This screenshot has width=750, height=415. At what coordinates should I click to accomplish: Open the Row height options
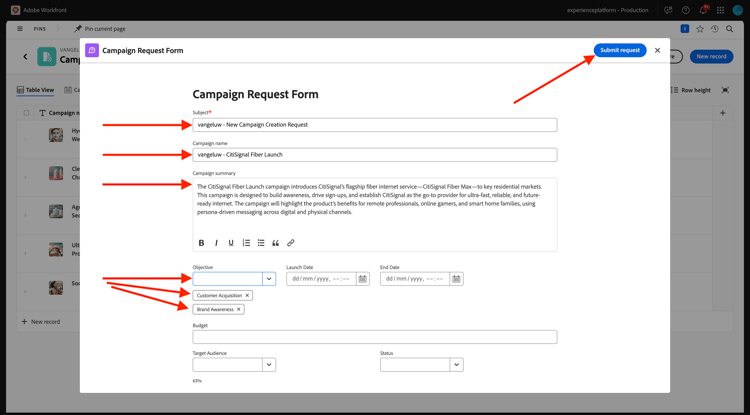tap(691, 90)
